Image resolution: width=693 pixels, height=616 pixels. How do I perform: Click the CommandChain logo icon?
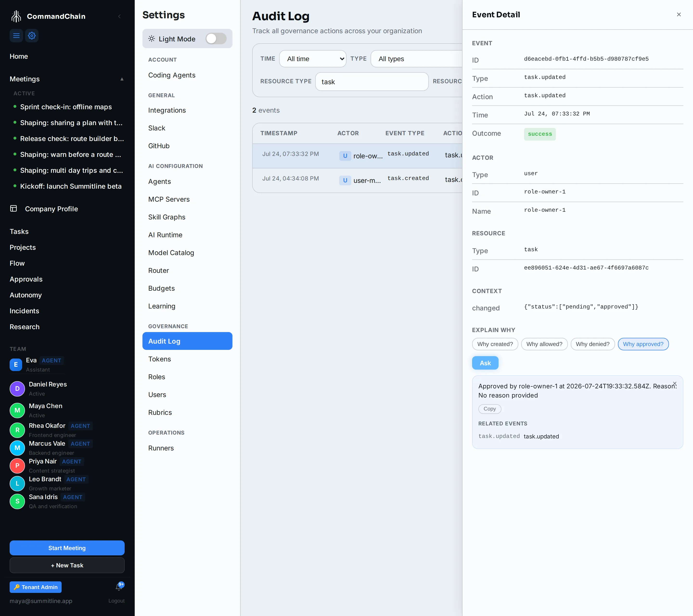[x=16, y=16]
